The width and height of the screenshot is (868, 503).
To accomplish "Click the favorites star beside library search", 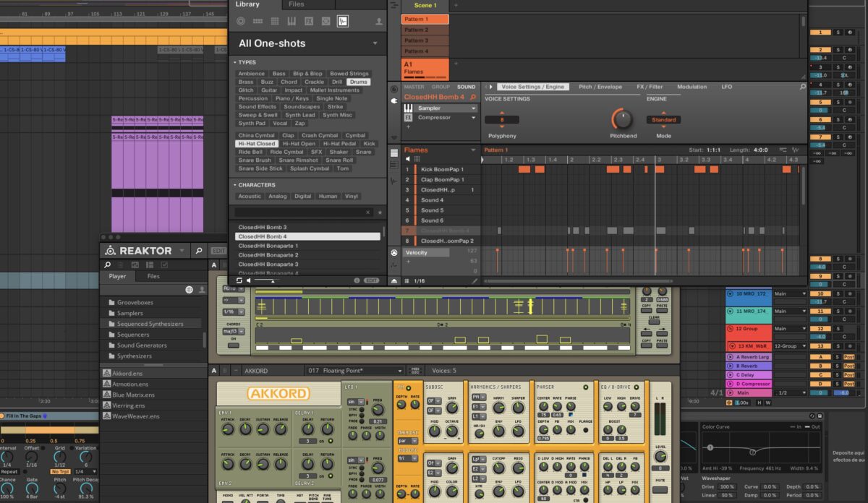I will 380,212.
